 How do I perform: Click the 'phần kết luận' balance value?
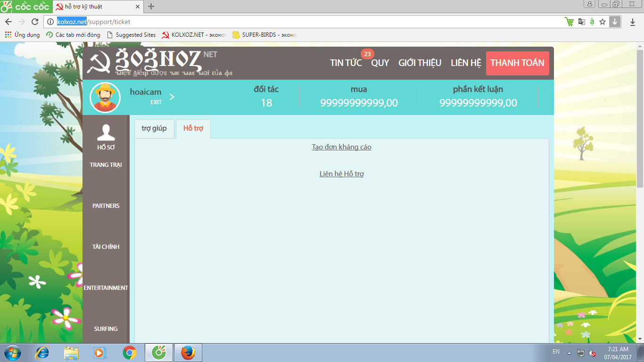click(x=478, y=103)
